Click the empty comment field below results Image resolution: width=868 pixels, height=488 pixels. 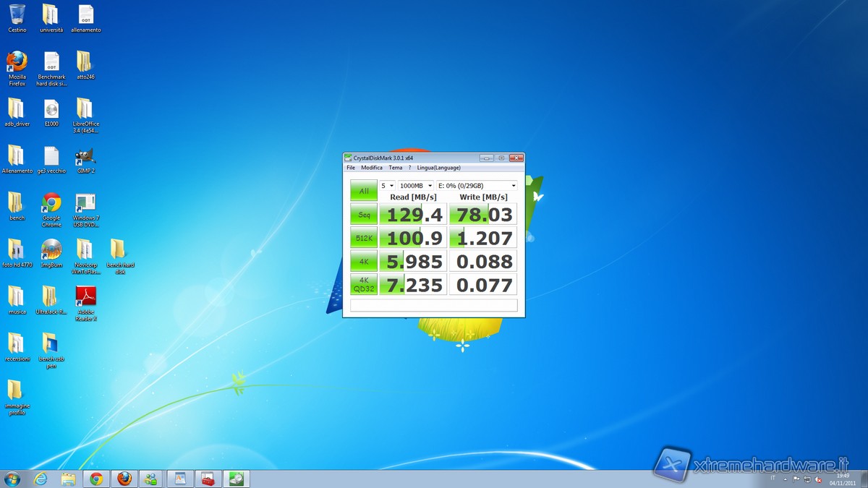point(434,306)
